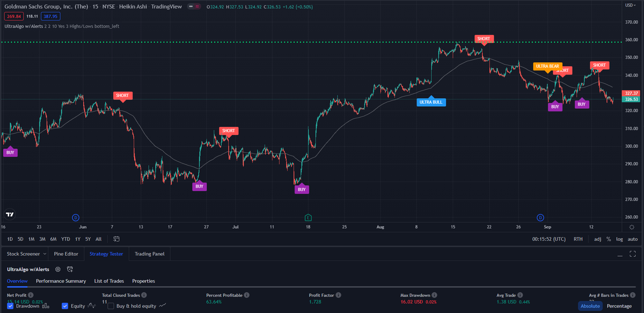Click the SHORT label near August 22
This screenshot has height=313, width=644.
(484, 39)
